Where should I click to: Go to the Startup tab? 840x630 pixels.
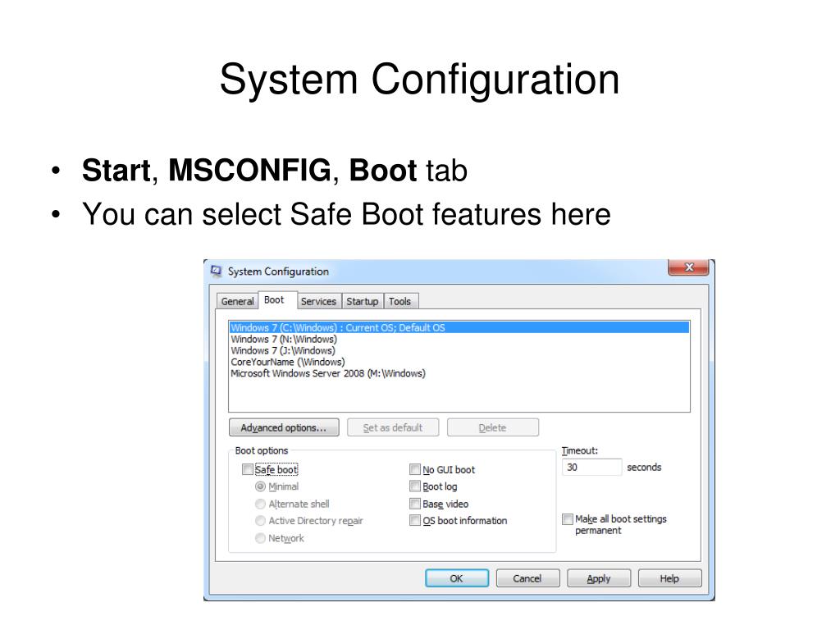click(362, 301)
